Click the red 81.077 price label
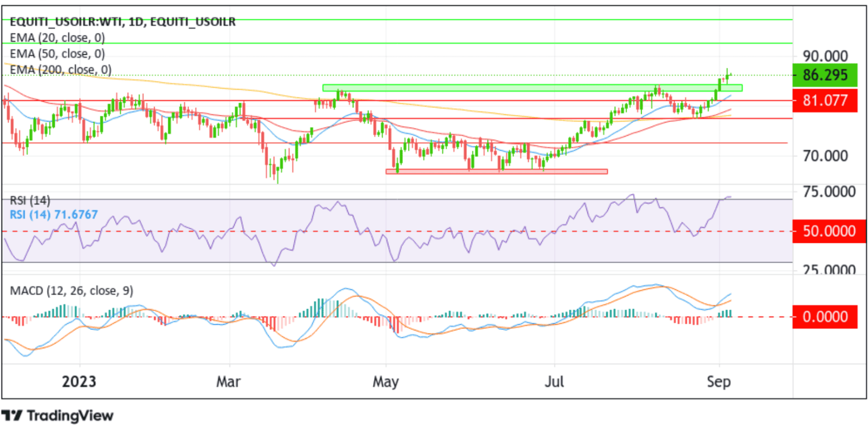 click(825, 101)
